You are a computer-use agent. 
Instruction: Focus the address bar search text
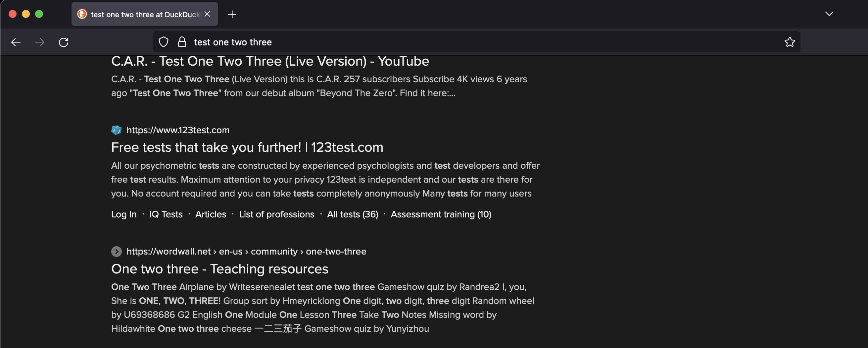tap(233, 42)
